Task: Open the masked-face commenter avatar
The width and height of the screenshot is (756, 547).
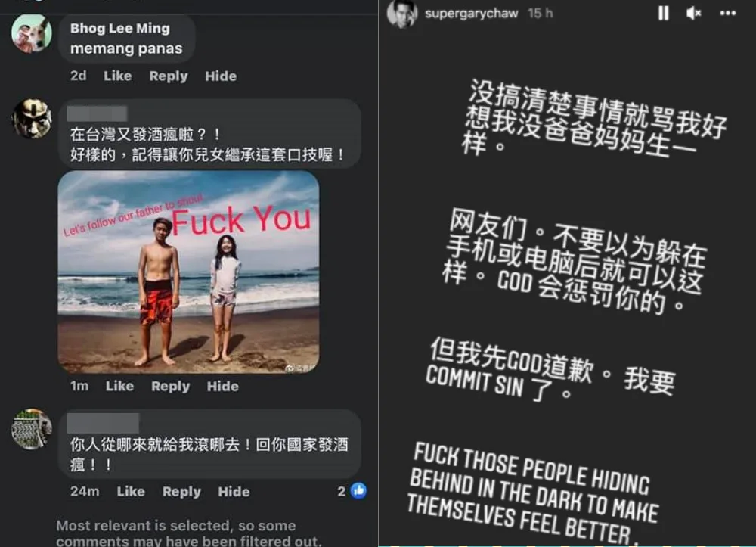Action: (x=31, y=119)
